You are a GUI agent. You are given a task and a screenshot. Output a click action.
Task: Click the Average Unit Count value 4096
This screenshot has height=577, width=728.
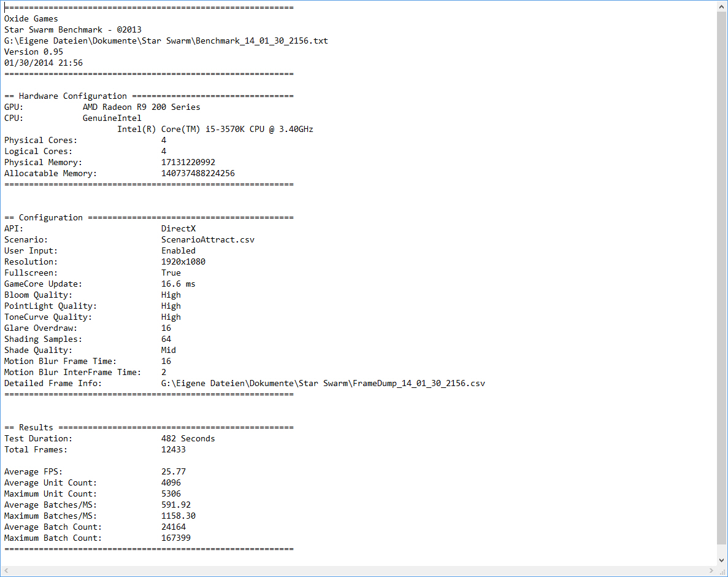[171, 483]
